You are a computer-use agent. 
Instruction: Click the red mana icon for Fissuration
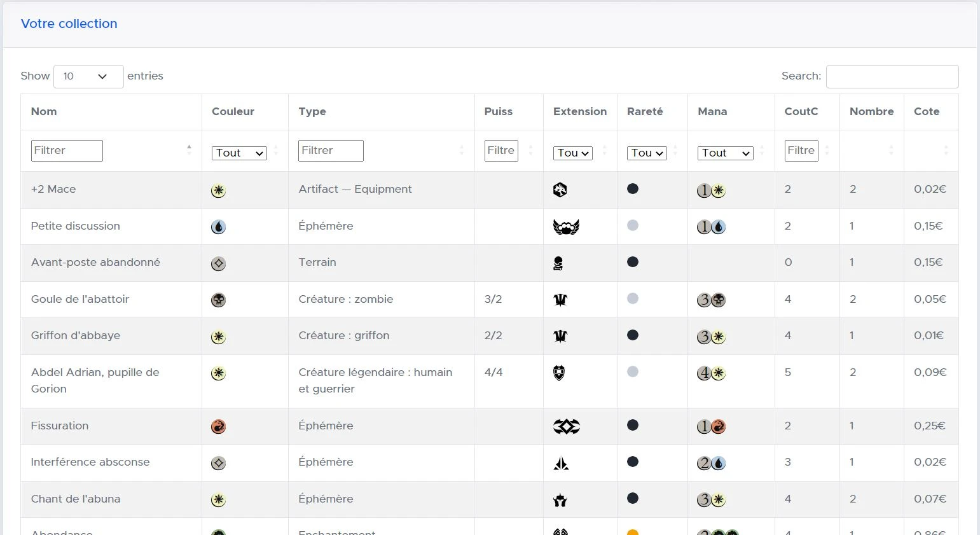[218, 427]
